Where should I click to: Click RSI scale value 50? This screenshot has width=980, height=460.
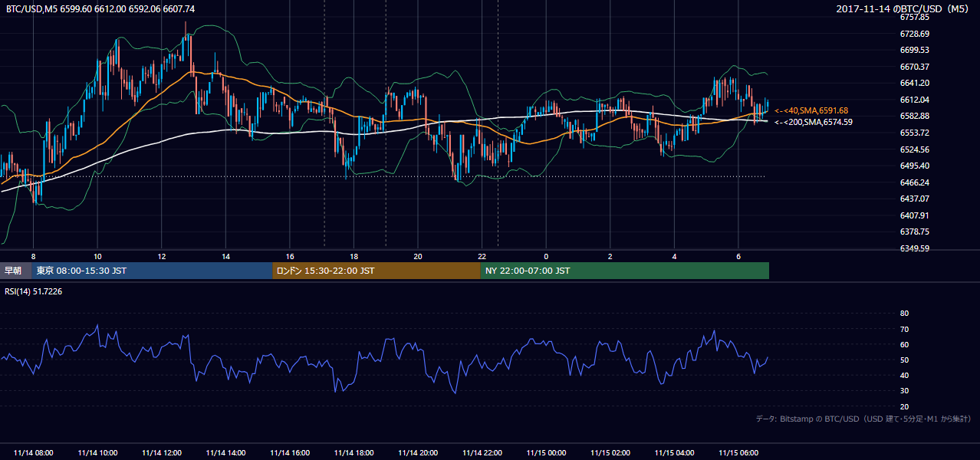904,360
